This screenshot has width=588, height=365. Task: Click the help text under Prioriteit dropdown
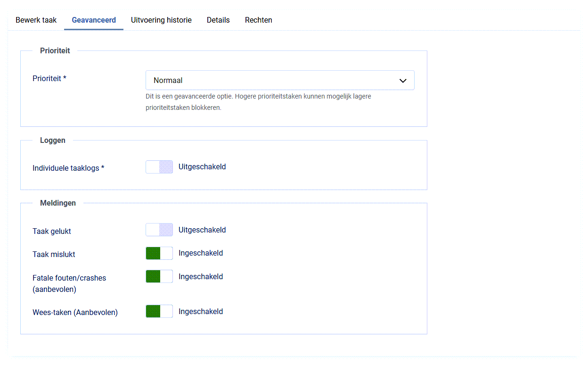coord(258,102)
